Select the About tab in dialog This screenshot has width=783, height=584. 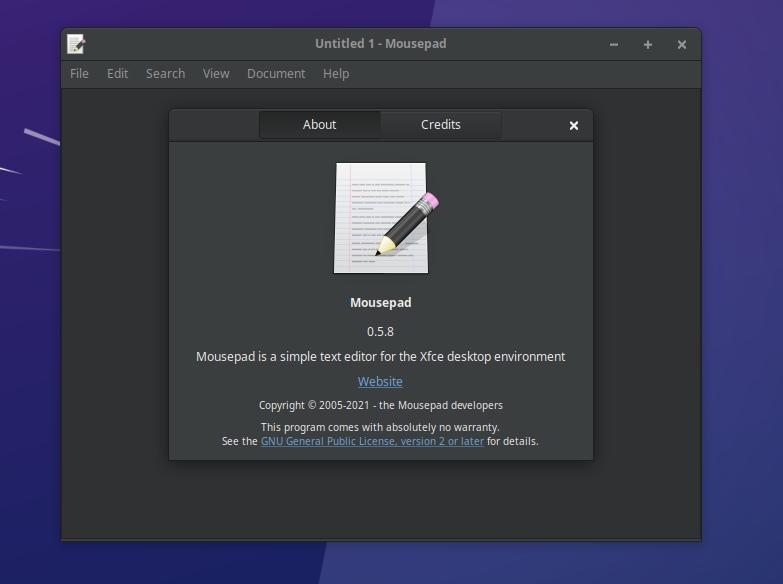pos(320,124)
